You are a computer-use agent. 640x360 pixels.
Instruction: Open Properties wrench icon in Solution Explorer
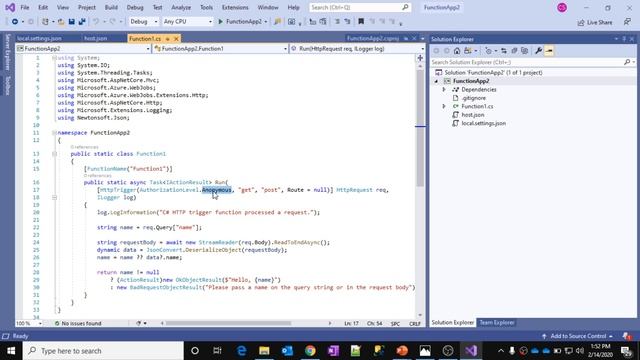pyautogui.click(x=538, y=51)
